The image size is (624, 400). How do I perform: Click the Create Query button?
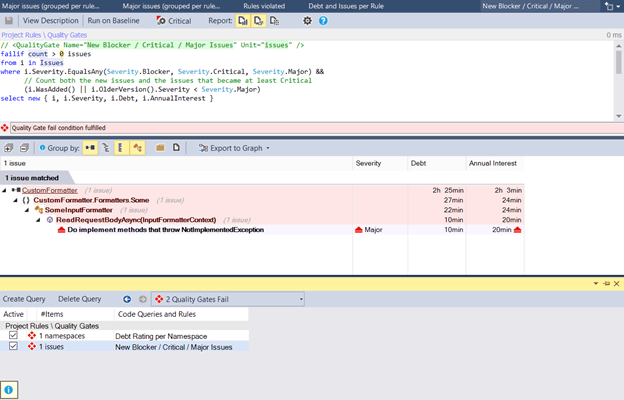coord(26,299)
